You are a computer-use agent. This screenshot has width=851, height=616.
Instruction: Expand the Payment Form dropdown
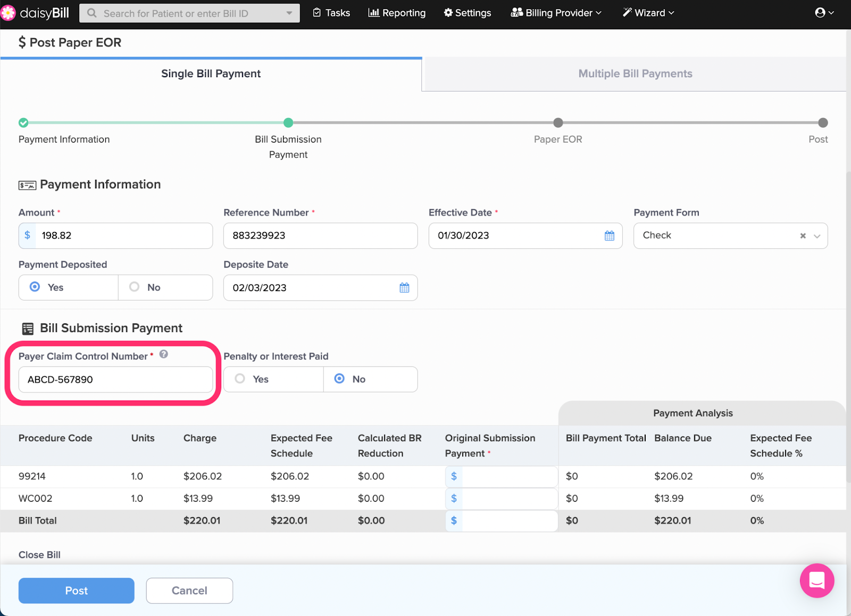pos(817,236)
